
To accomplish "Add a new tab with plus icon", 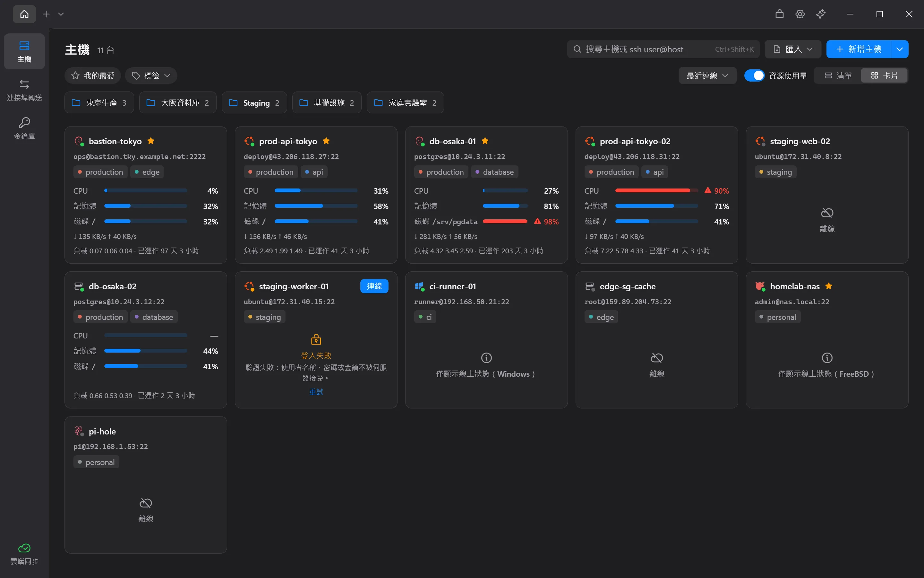I will [46, 14].
